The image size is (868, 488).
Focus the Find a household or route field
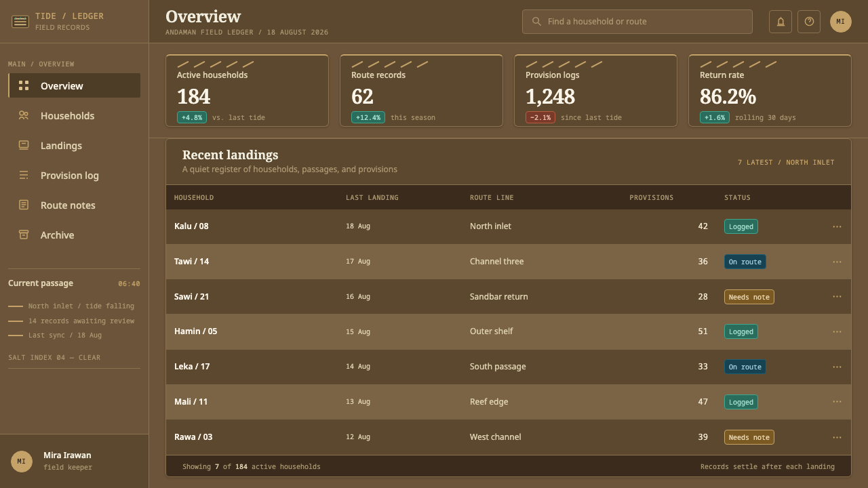(637, 22)
